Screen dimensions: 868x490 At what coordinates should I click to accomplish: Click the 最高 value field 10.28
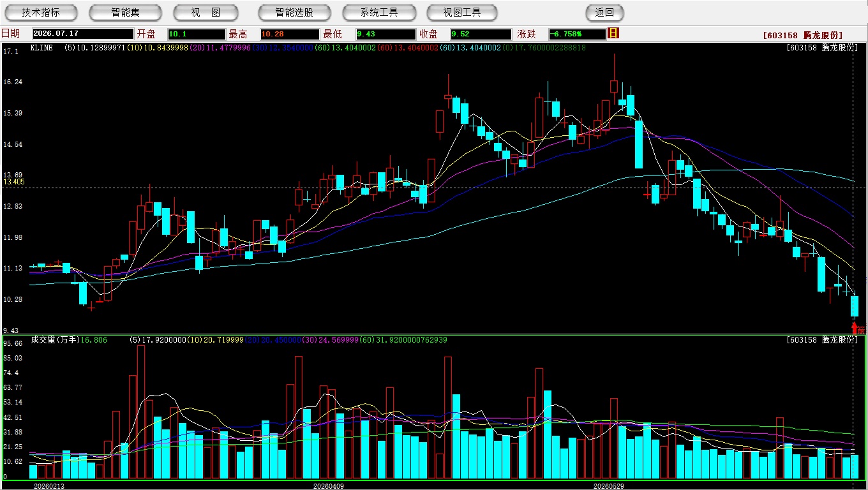289,34
